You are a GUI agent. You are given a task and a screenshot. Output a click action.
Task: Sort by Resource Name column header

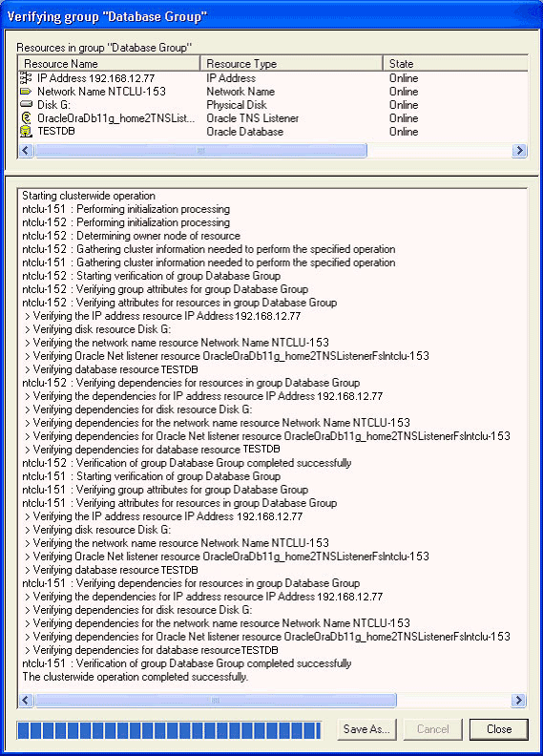coord(109,63)
